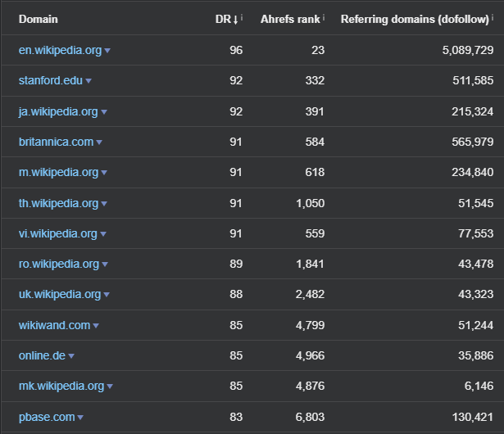Image resolution: width=504 pixels, height=434 pixels.
Task: Select the ro.wikipedia.org link
Action: click(58, 264)
